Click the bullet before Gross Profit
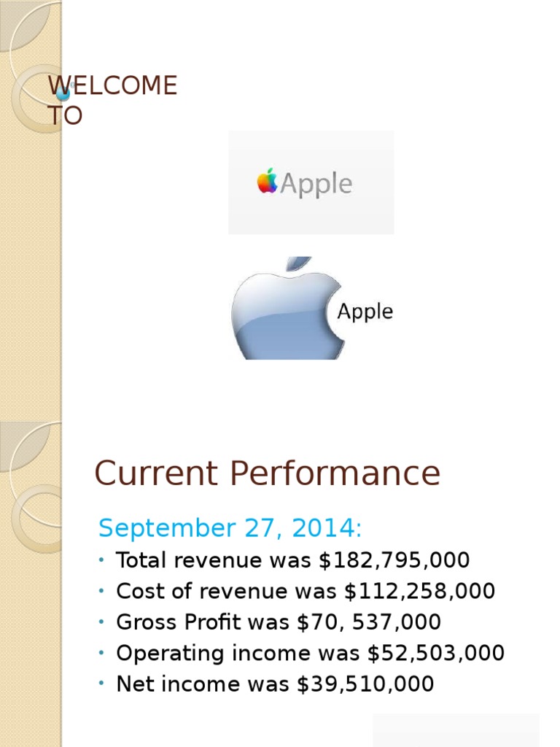Screen dimensions: 560x747 coord(101,622)
